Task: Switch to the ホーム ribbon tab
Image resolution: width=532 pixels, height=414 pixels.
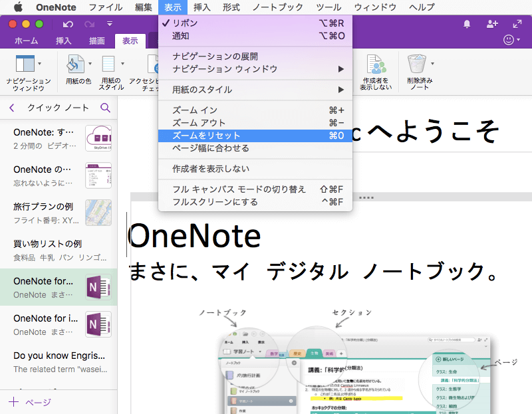Action: pyautogui.click(x=27, y=41)
